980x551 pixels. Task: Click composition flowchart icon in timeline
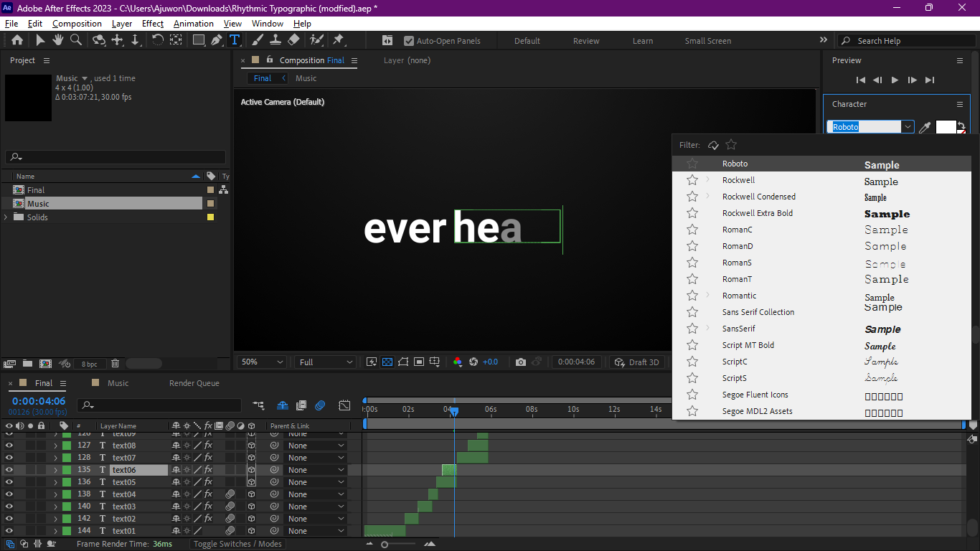(258, 405)
